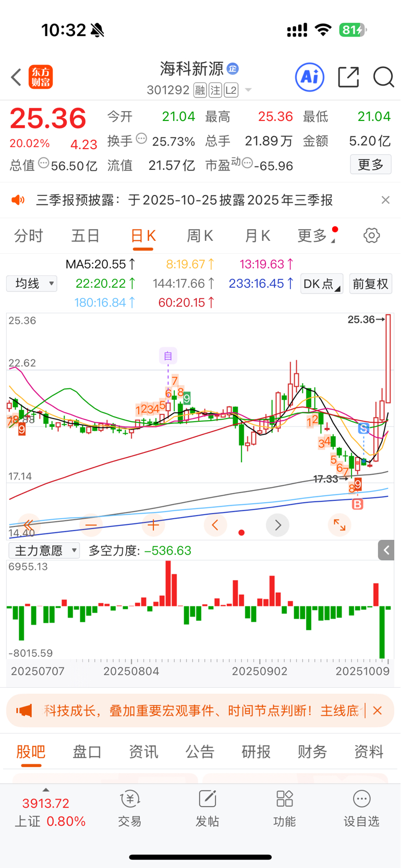The height and width of the screenshot is (868, 401).
Task: Tap the orange speaker notice icon
Action: click(18, 200)
